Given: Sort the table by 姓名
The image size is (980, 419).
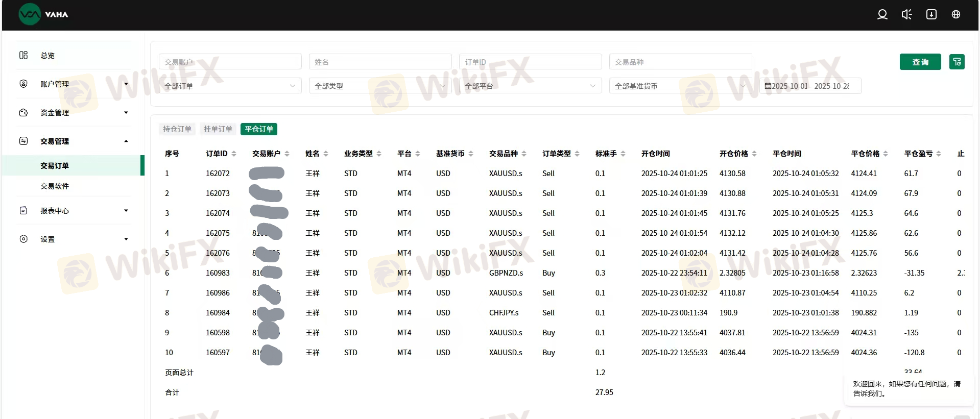Looking at the screenshot, I should pyautogui.click(x=326, y=154).
